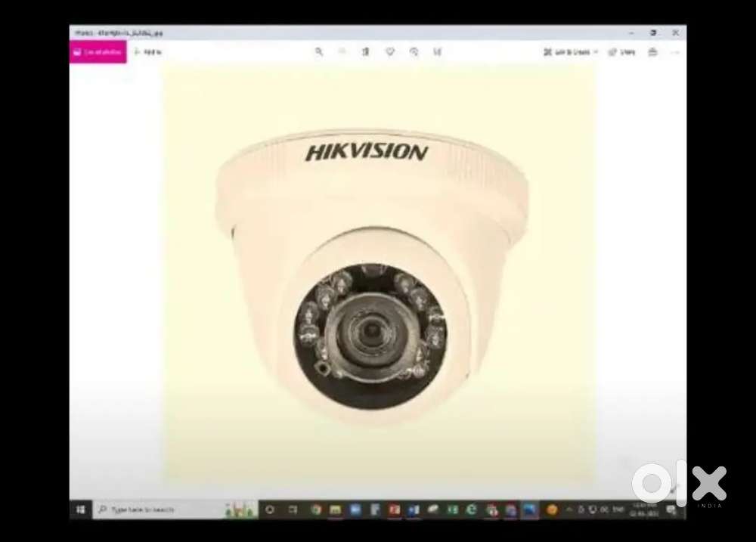Click the See all photos button
This screenshot has height=542, width=756.
pyautogui.click(x=97, y=52)
